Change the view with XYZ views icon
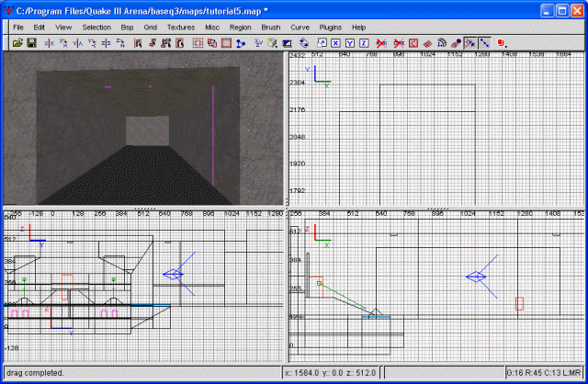Image resolution: width=588 pixels, height=384 pixels. tap(258, 43)
